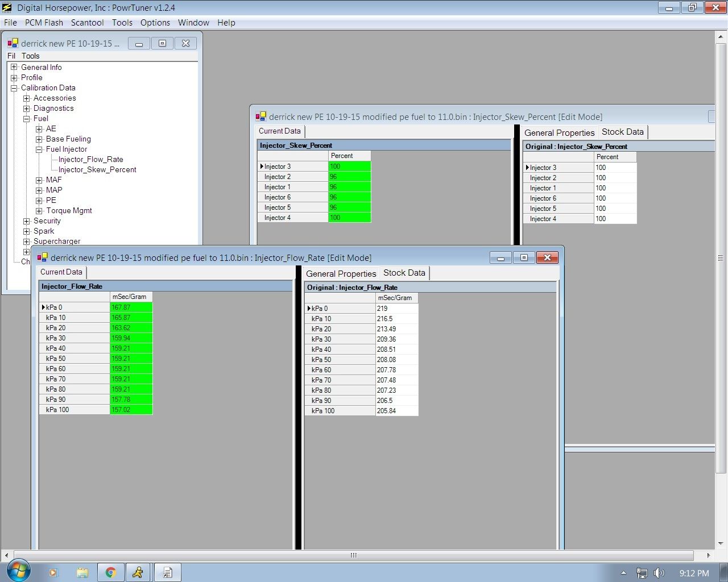The image size is (728, 582).
Task: Switch to Stock Data tab in Skew Percent window
Action: [x=623, y=132]
